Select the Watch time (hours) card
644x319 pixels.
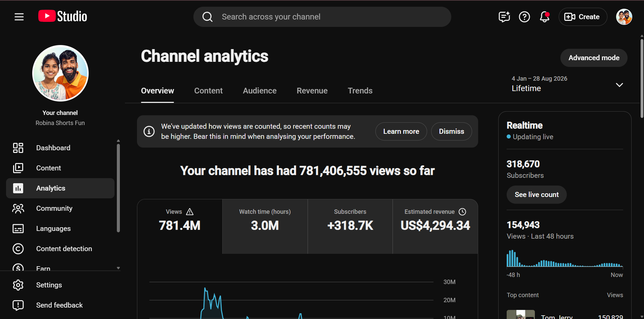point(265,227)
